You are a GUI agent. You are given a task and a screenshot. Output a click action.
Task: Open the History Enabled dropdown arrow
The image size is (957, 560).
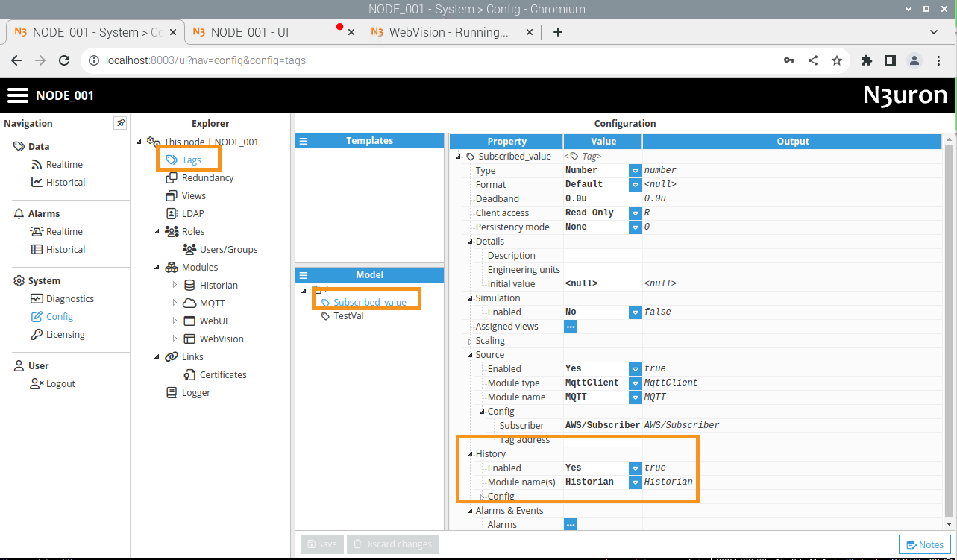(x=636, y=468)
